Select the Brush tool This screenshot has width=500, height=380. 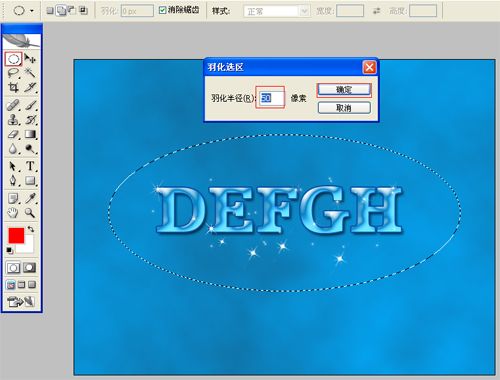(x=30, y=105)
